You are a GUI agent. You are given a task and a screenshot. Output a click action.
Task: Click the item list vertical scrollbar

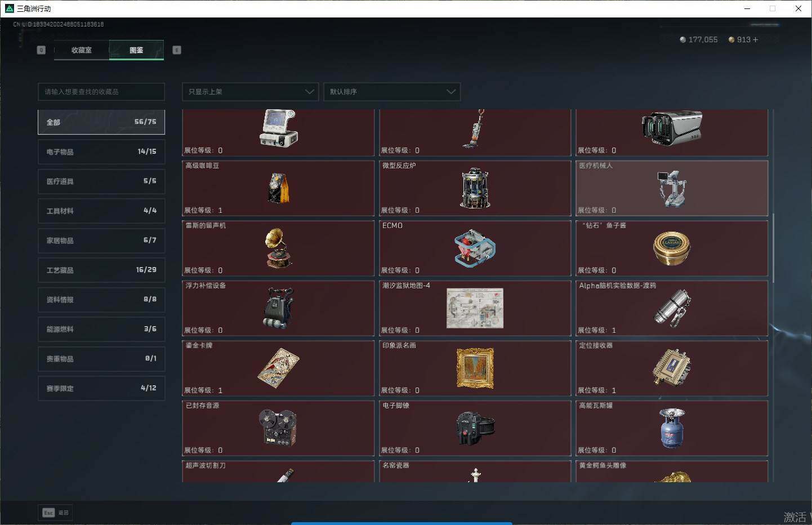coord(773,248)
